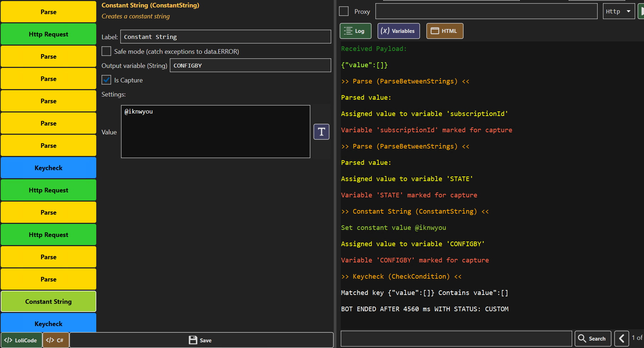Show the Log tab
Viewport: 644px width, 348px height.
355,31
